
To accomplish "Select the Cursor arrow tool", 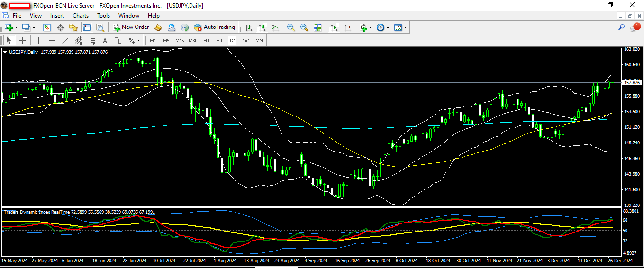I will pyautogui.click(x=9, y=40).
